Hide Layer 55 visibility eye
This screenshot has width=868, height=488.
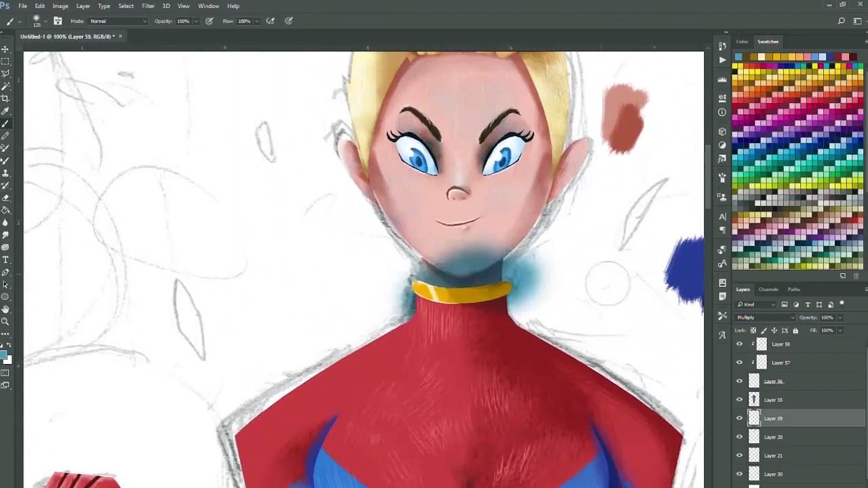740,400
